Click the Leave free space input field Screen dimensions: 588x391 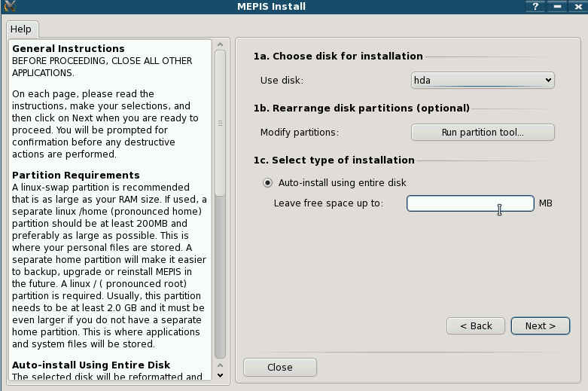coord(471,203)
